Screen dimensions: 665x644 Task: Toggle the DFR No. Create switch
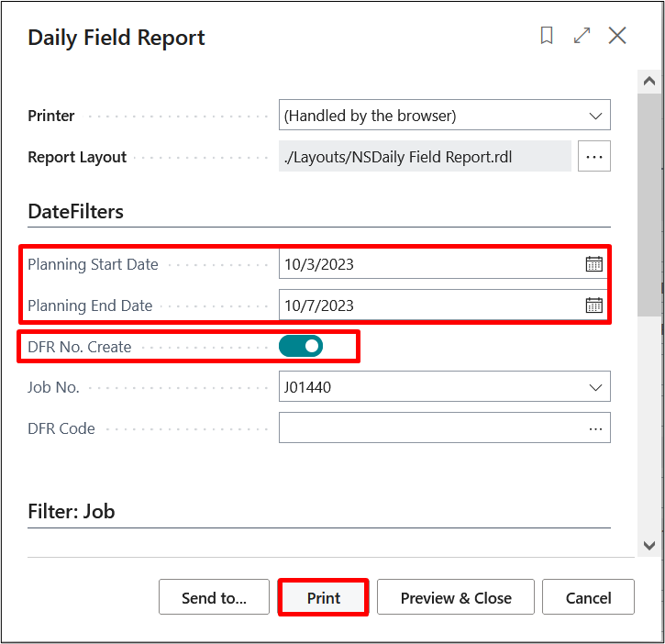(301, 346)
